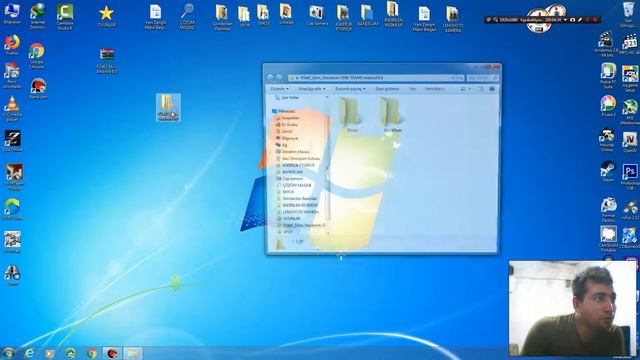The height and width of the screenshot is (360, 640).
Task: Open Explorer help icon in the toolbar
Action: pyautogui.click(x=492, y=89)
